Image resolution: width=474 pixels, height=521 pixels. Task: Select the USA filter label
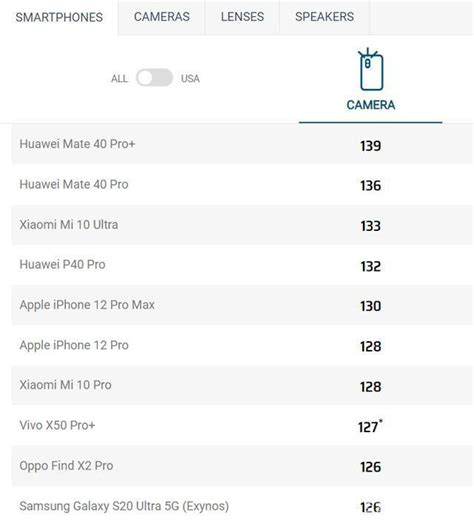pos(190,79)
